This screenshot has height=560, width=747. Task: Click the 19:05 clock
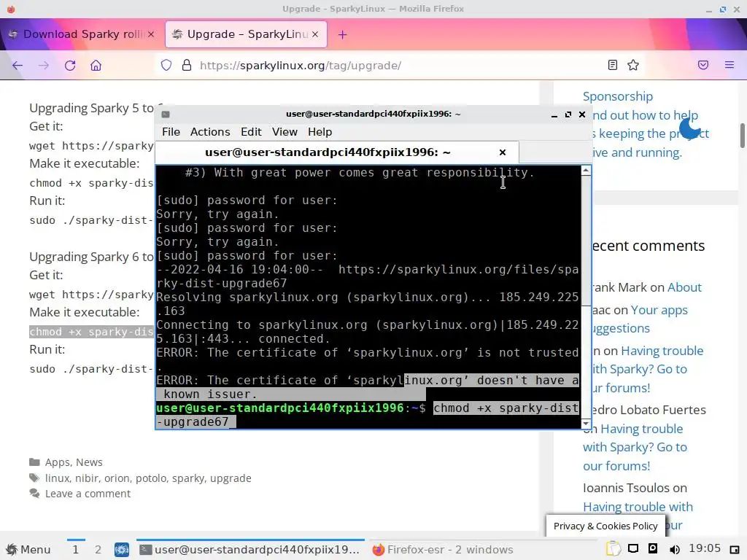click(705, 548)
